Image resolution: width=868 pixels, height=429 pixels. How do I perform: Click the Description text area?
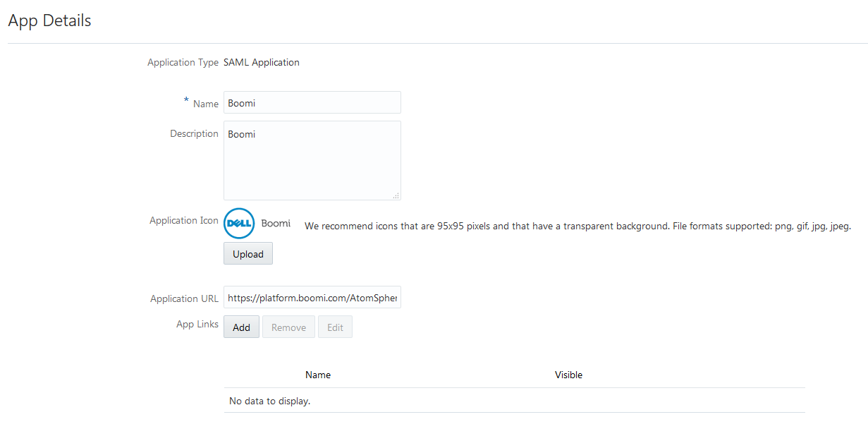tap(312, 160)
